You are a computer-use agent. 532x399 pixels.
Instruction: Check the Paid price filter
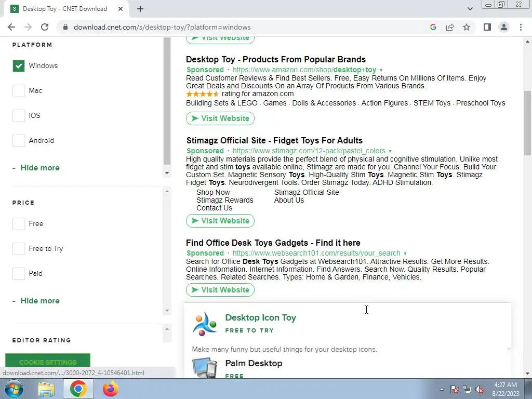19,273
